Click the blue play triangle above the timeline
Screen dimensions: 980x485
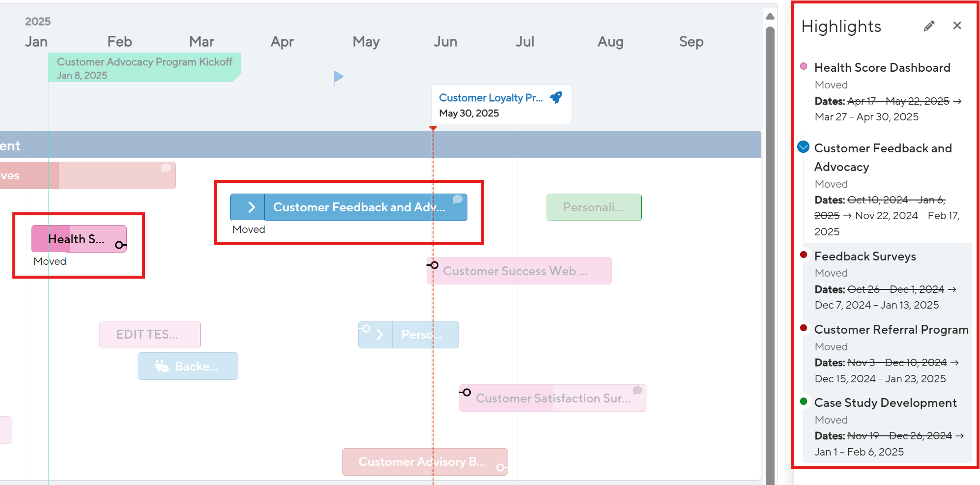coord(339,77)
